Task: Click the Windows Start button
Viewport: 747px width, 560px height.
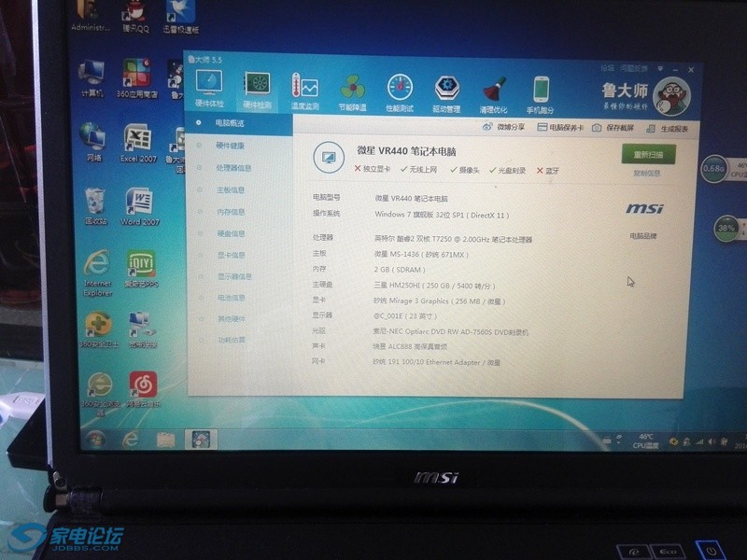Action: click(x=95, y=438)
